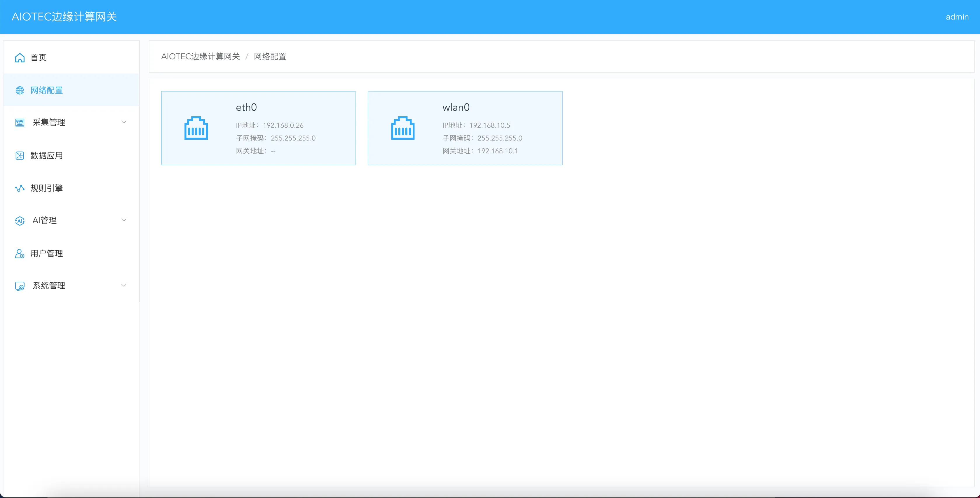Click the globe icon for 网络配置
The width and height of the screenshot is (980, 498).
20,90
